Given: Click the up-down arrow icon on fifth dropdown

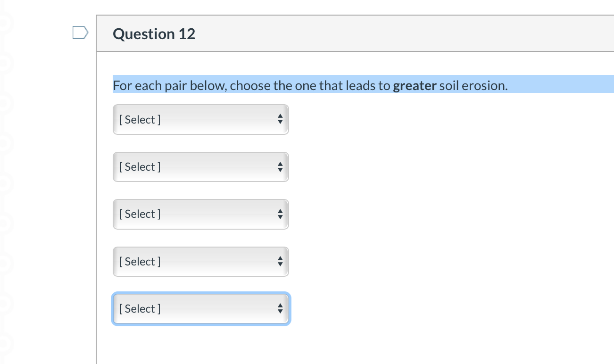Looking at the screenshot, I should point(280,309).
